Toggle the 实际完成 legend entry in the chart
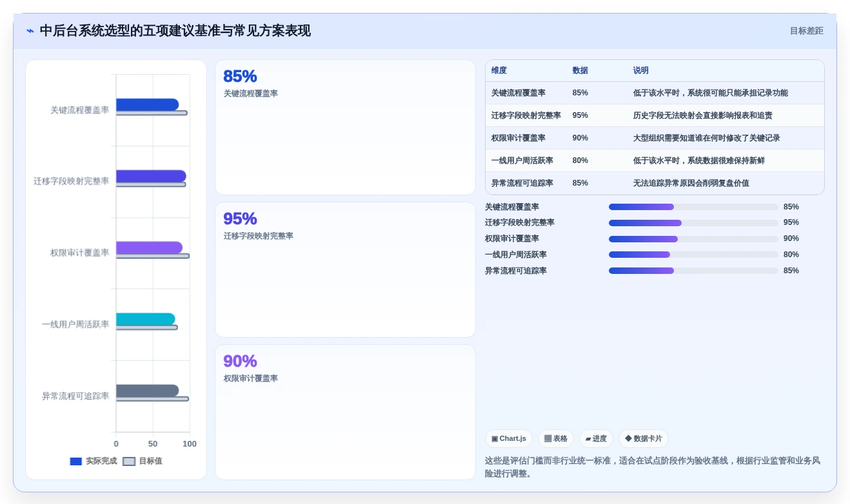 click(x=94, y=461)
